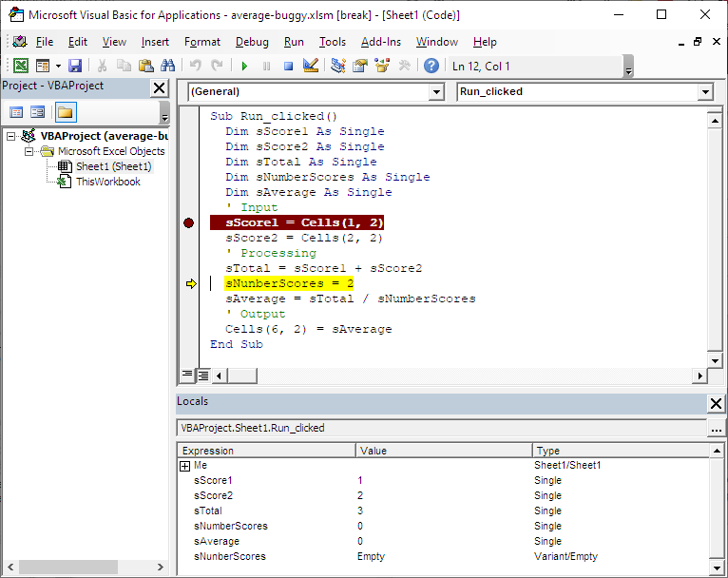Screen dimensions: 728x578
Task: Click Project pane horizontal scrollbar thumb
Action: pos(67,567)
